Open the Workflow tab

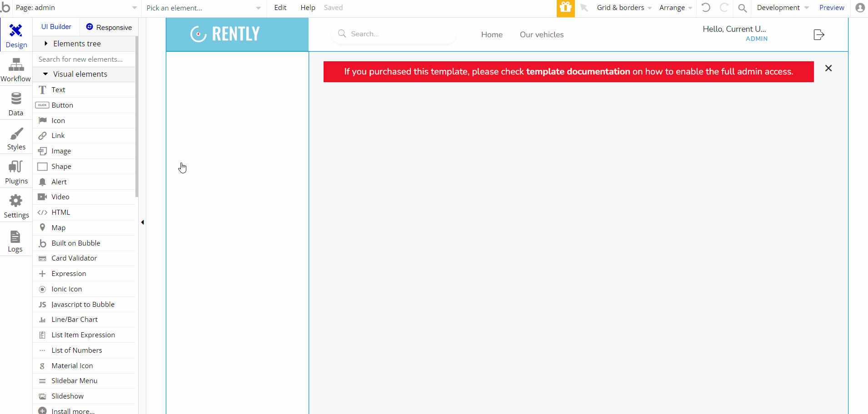click(16, 69)
